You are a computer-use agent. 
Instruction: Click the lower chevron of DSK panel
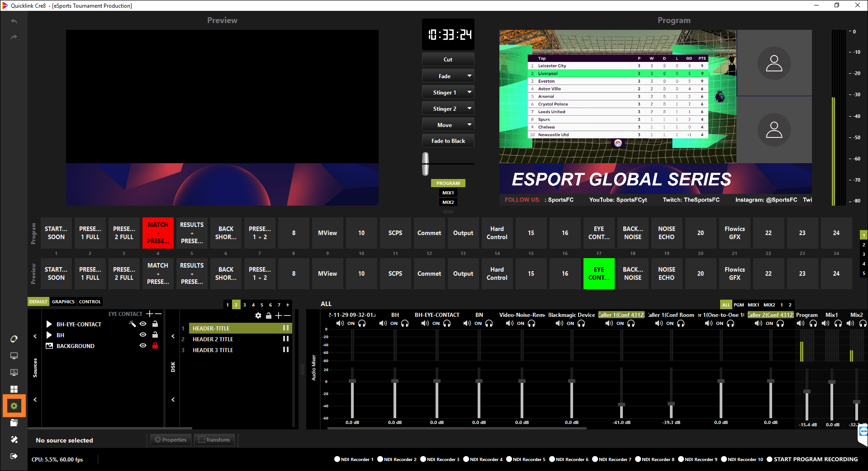coord(173,400)
